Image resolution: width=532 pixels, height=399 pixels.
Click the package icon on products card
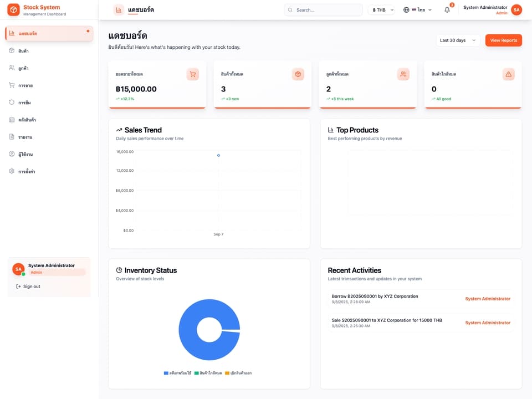[298, 74]
